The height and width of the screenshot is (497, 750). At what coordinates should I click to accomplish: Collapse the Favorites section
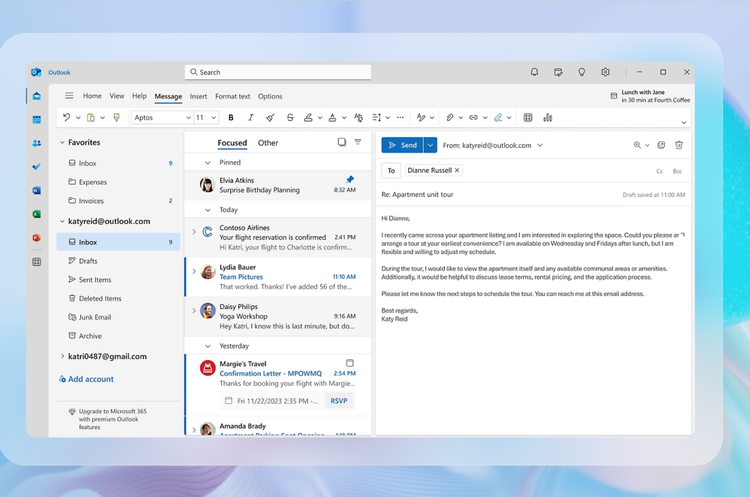pyautogui.click(x=62, y=143)
